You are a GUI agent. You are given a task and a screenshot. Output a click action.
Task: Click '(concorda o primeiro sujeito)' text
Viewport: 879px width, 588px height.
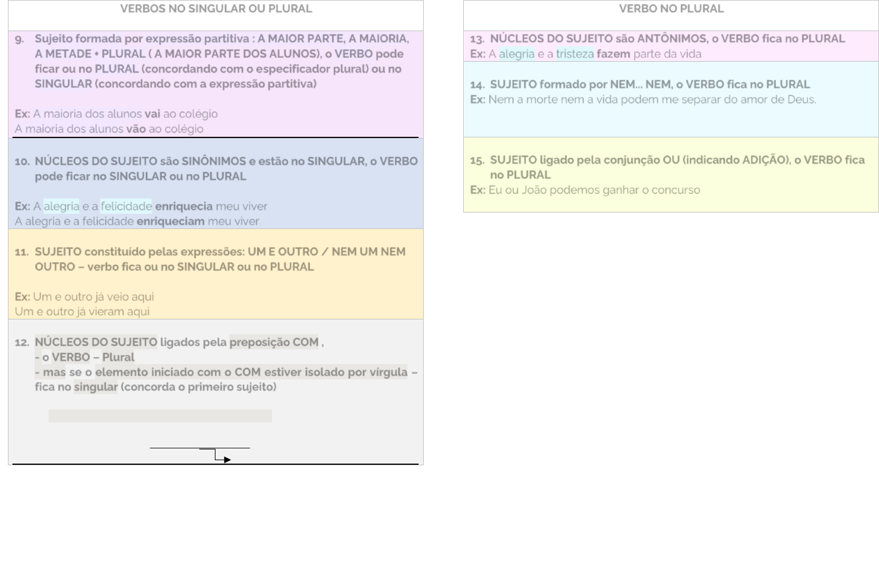[x=199, y=387]
